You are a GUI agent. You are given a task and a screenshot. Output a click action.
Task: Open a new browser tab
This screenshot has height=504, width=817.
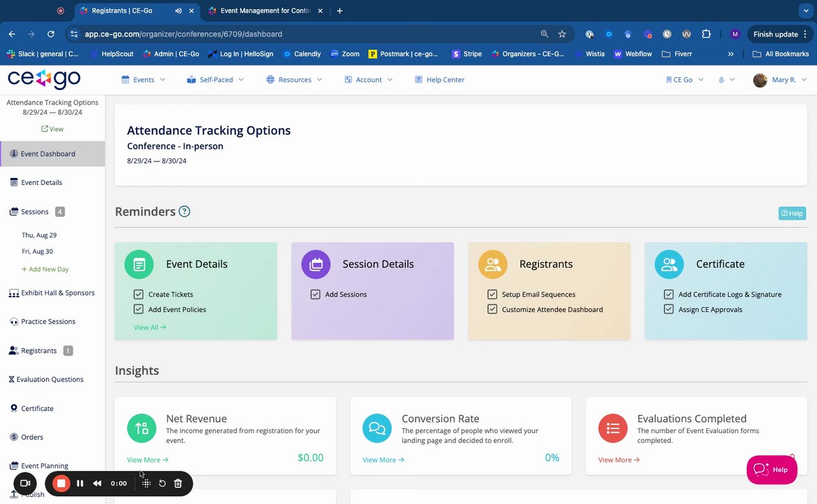tap(340, 11)
